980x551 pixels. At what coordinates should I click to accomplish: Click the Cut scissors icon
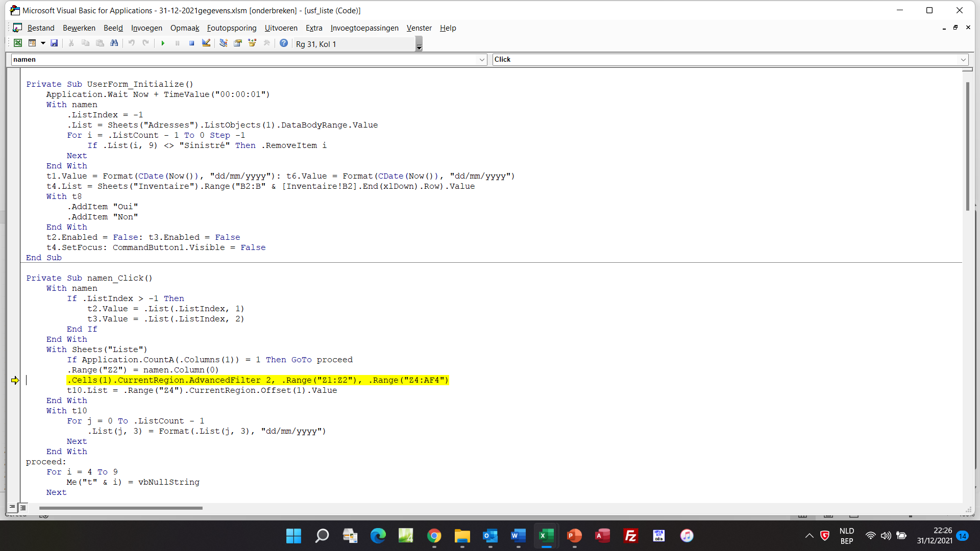click(x=71, y=43)
